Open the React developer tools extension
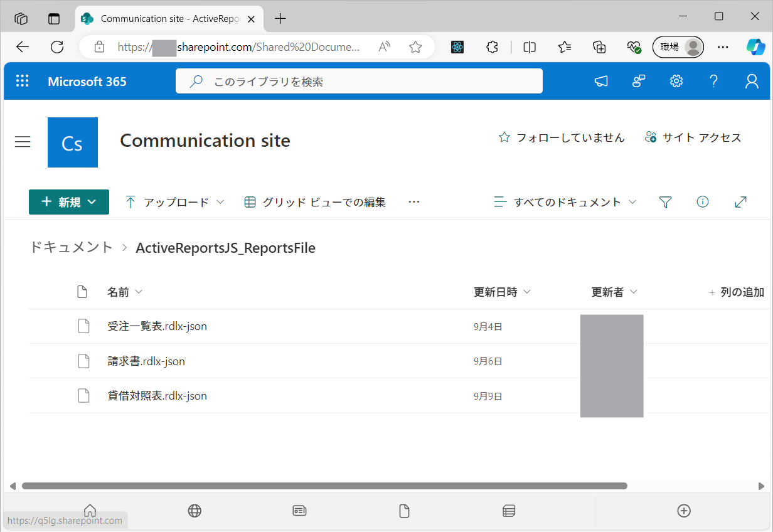 [457, 47]
